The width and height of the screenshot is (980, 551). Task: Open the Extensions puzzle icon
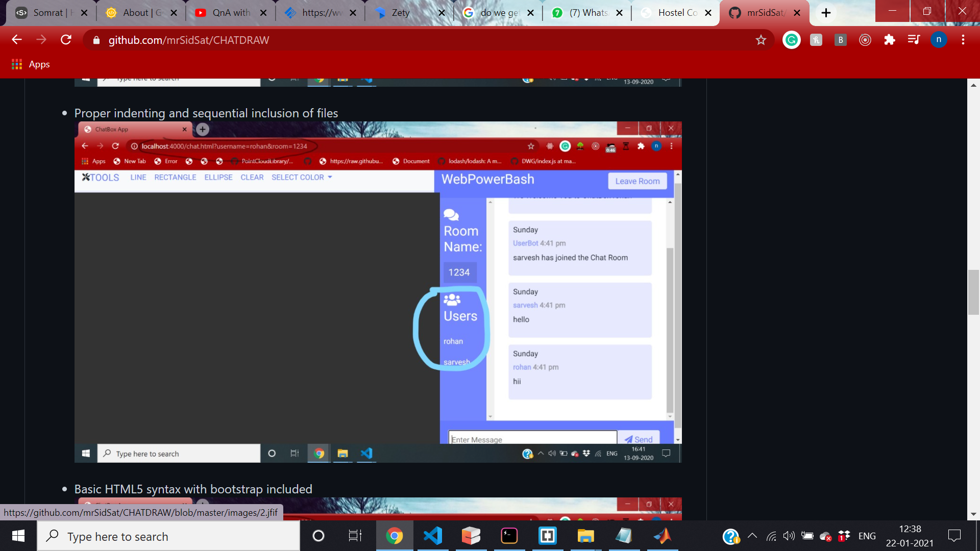click(890, 40)
